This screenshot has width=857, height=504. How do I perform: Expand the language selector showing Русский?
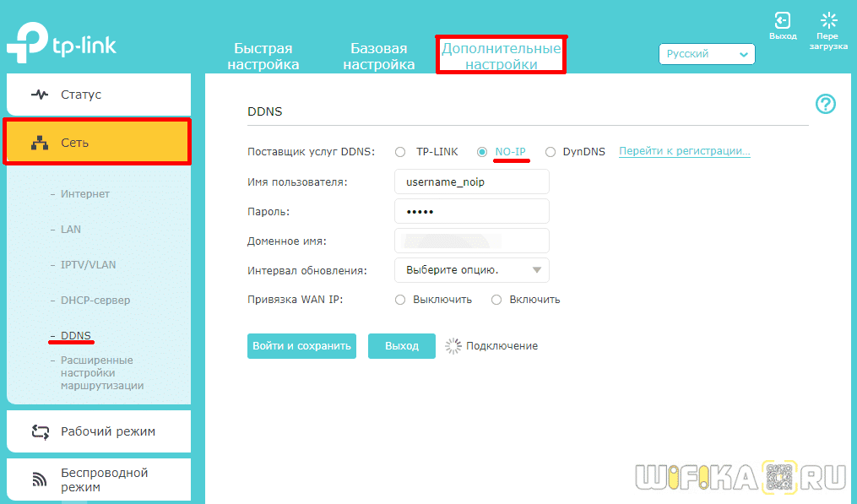[707, 54]
